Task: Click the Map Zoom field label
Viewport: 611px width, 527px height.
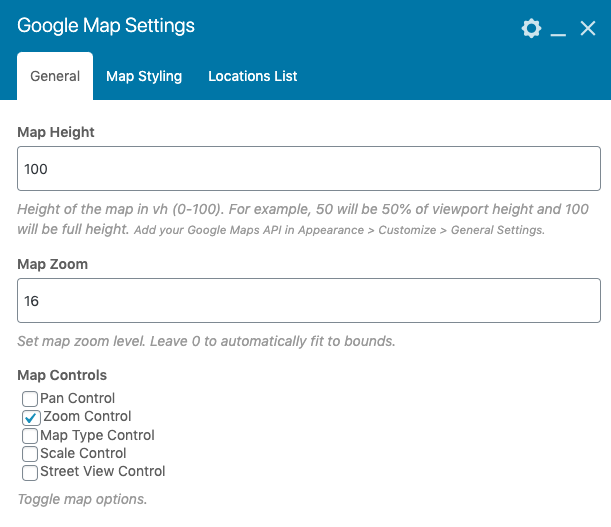Action: (53, 264)
